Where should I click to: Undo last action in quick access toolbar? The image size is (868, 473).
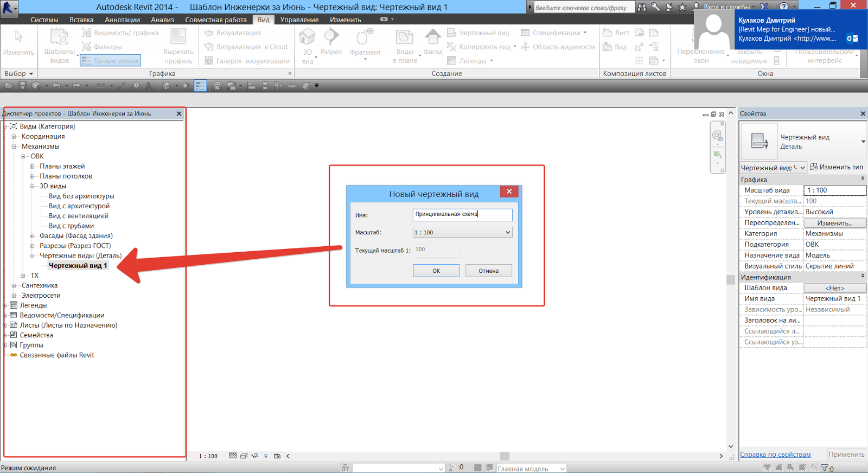click(56, 86)
